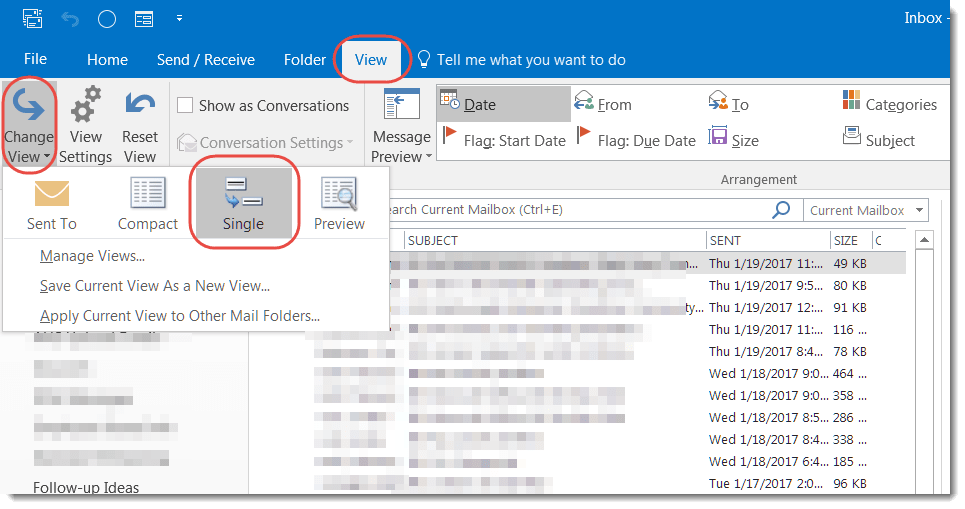This screenshot has width=965, height=509.
Task: Sort by the SIZE column header
Action: 851,240
